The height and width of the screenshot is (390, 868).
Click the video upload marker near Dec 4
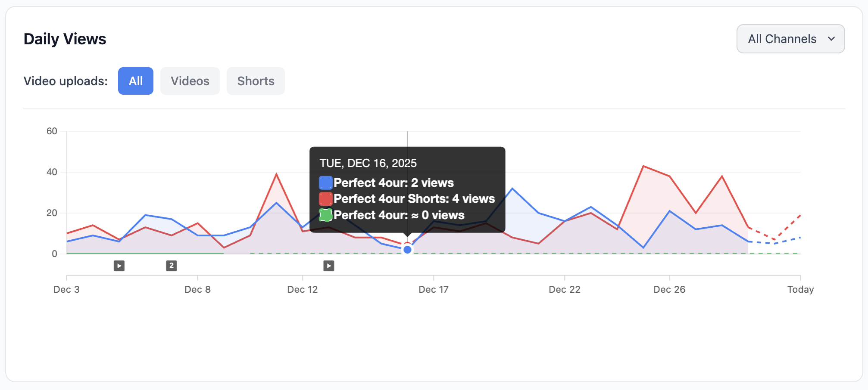[119, 266]
